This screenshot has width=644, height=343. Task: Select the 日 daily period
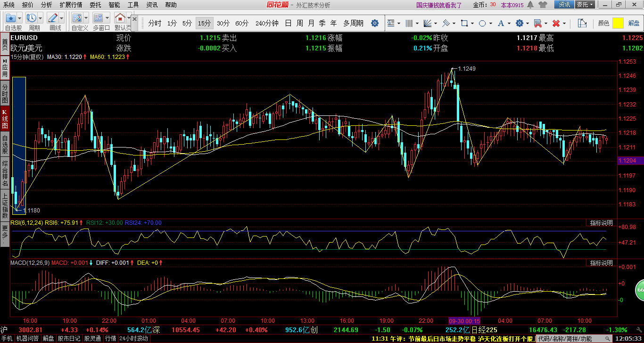[288, 23]
